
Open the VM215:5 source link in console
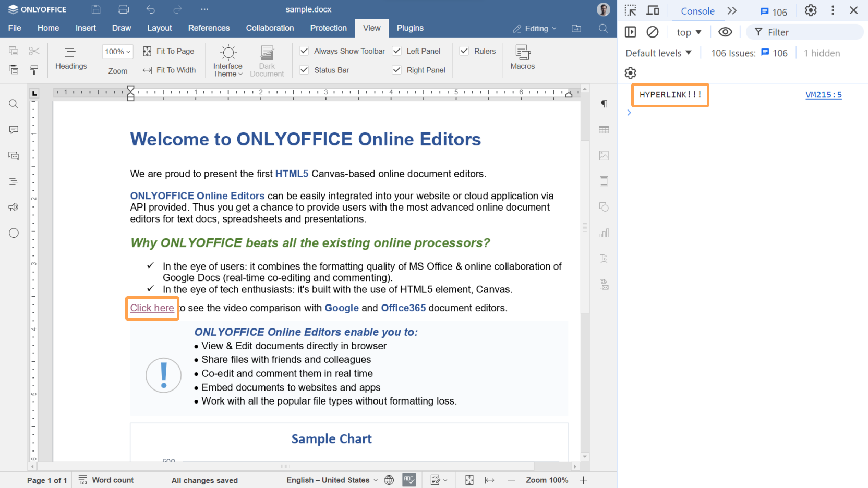[x=823, y=95]
